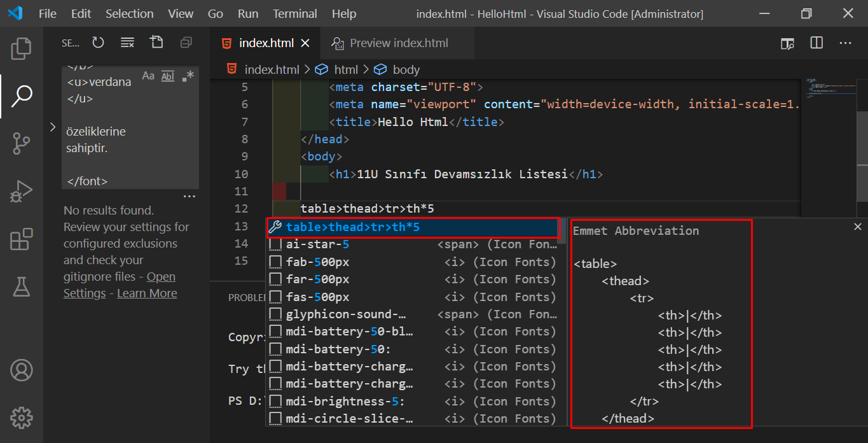Viewport: 868px width, 443px height.
Task: Switch to Preview index.html tab
Action: (399, 43)
